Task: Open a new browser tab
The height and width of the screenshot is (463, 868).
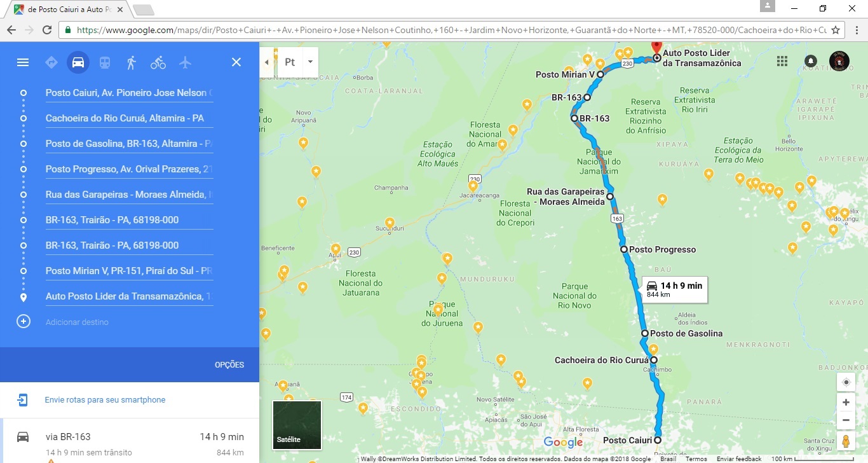Action: coord(144,10)
